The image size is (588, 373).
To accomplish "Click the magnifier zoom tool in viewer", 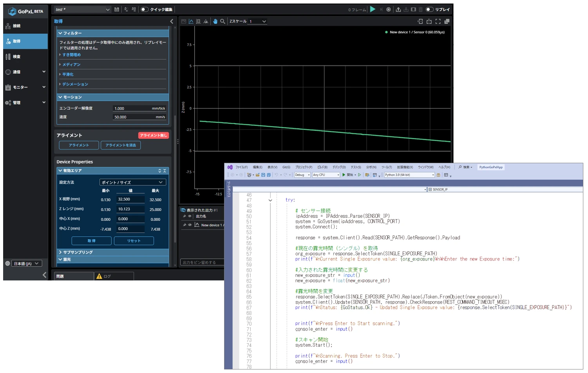I will pos(223,22).
